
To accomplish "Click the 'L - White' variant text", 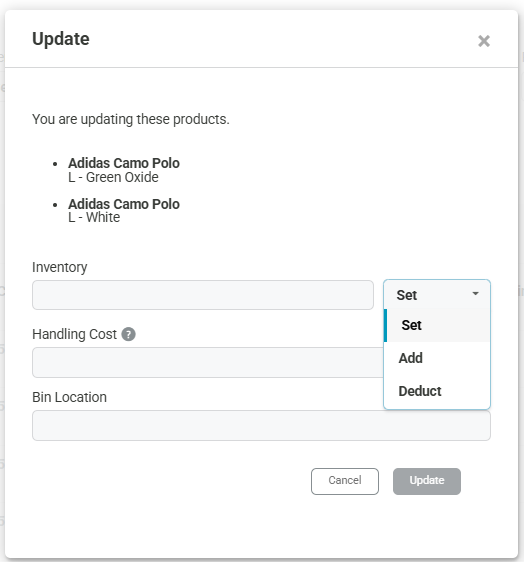I will pos(94,217).
